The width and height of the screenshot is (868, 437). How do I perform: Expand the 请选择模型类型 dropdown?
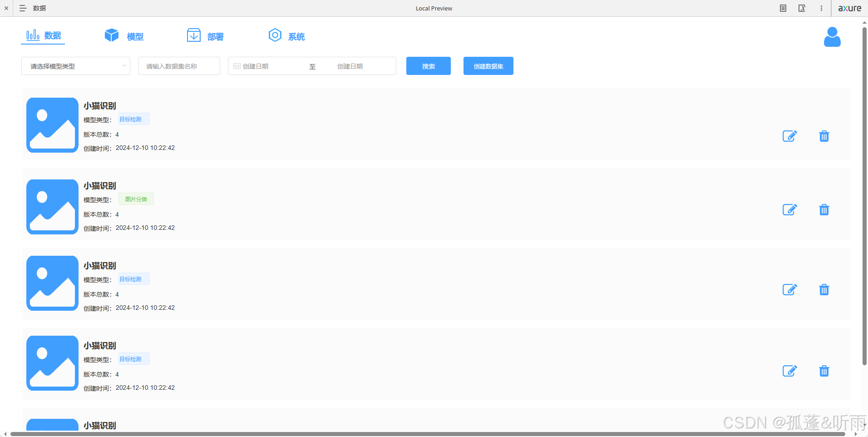(x=76, y=66)
